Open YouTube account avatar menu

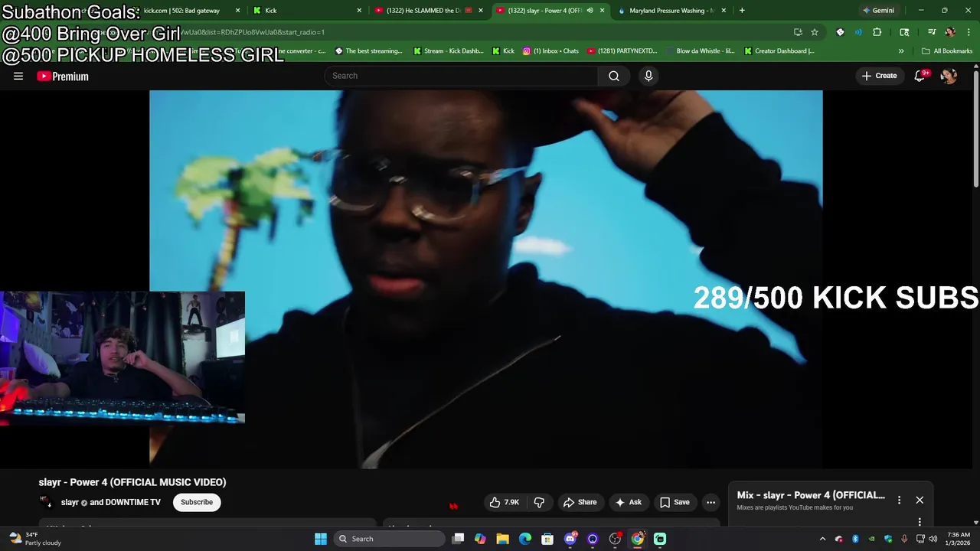point(949,76)
